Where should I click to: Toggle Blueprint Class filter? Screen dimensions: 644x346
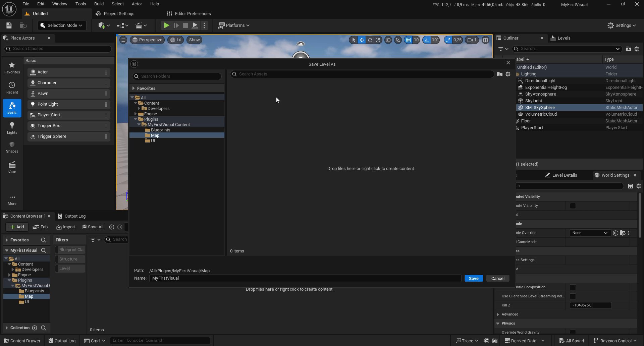70,250
